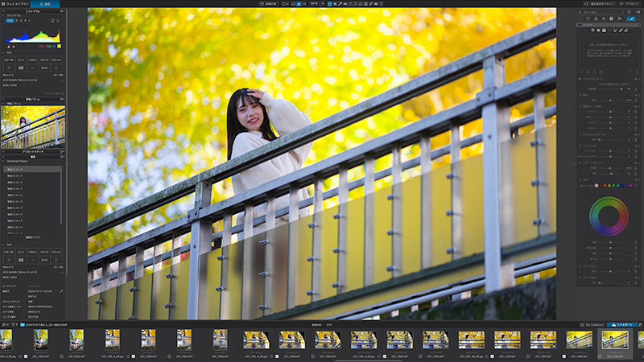644x362 pixels.
Task: Collapse the Exif section below the histogram
Action: click(3, 52)
